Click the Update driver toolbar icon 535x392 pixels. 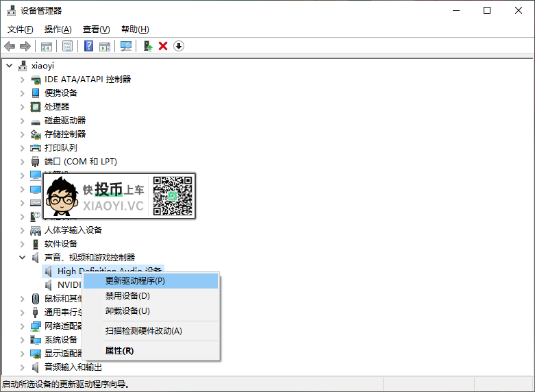[x=148, y=46]
